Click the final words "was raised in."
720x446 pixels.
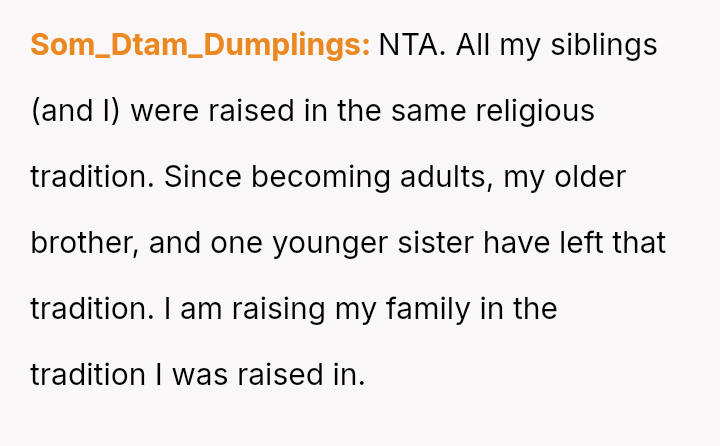pyautogui.click(x=268, y=375)
